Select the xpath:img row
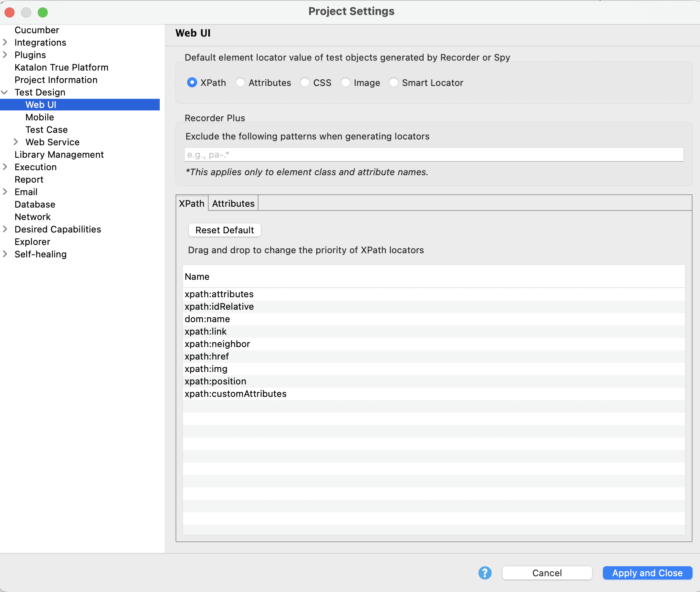This screenshot has width=700, height=592. tap(434, 369)
